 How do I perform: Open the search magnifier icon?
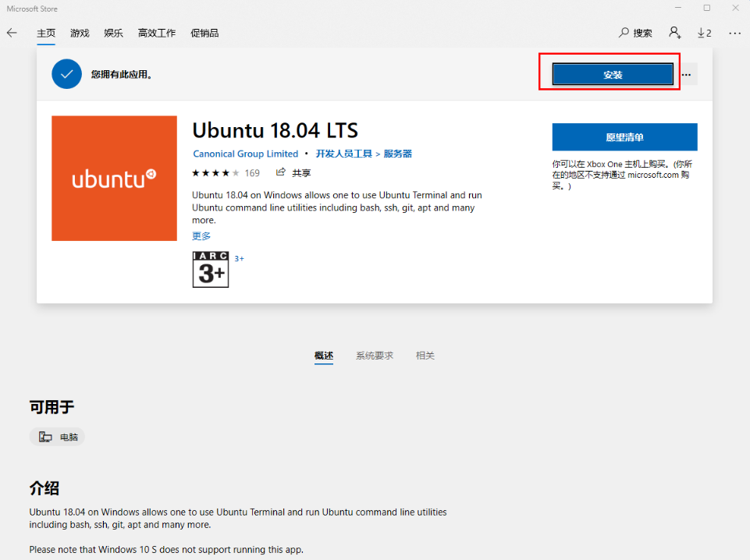click(x=624, y=33)
